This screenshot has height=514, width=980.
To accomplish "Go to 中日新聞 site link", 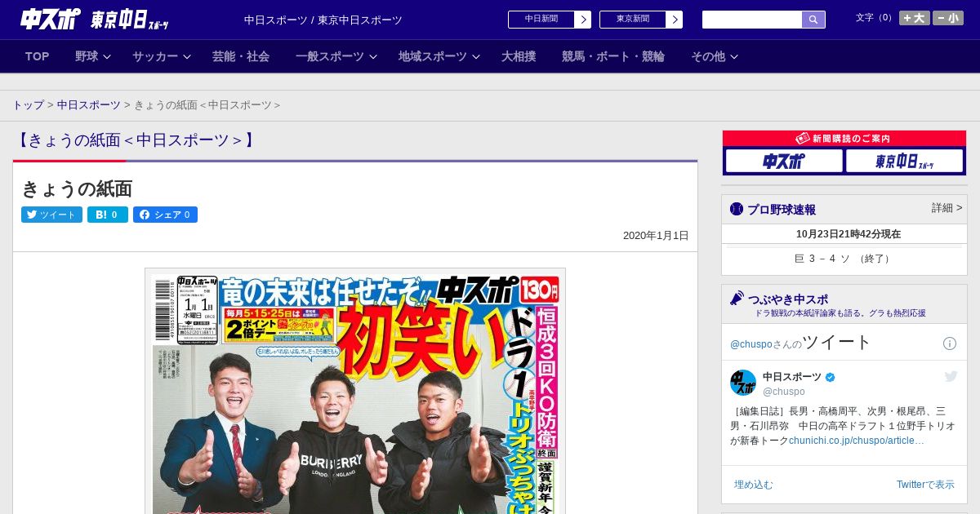I will [549, 20].
